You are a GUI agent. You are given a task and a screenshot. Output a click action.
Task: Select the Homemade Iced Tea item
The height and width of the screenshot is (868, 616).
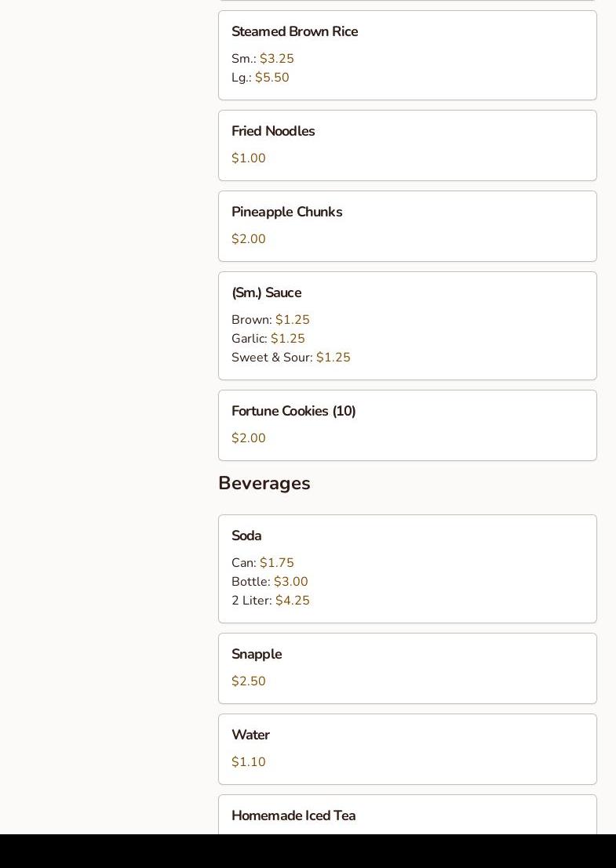coord(293,816)
